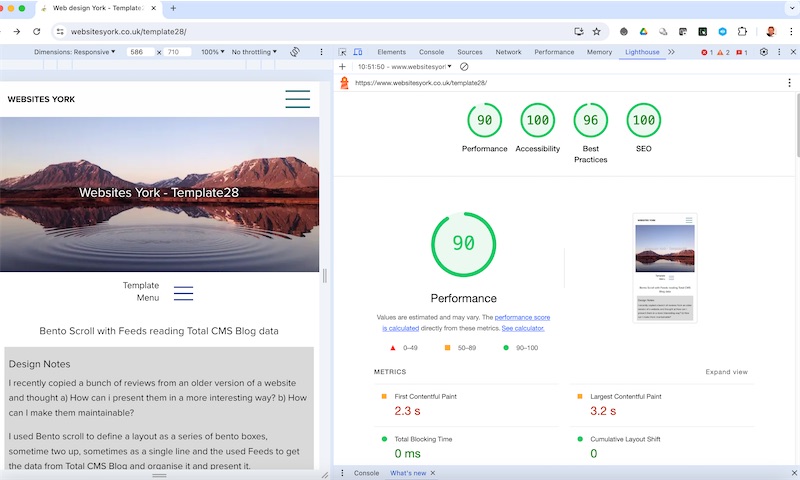Click the issues counter badge
800x480 pixels.
742,52
